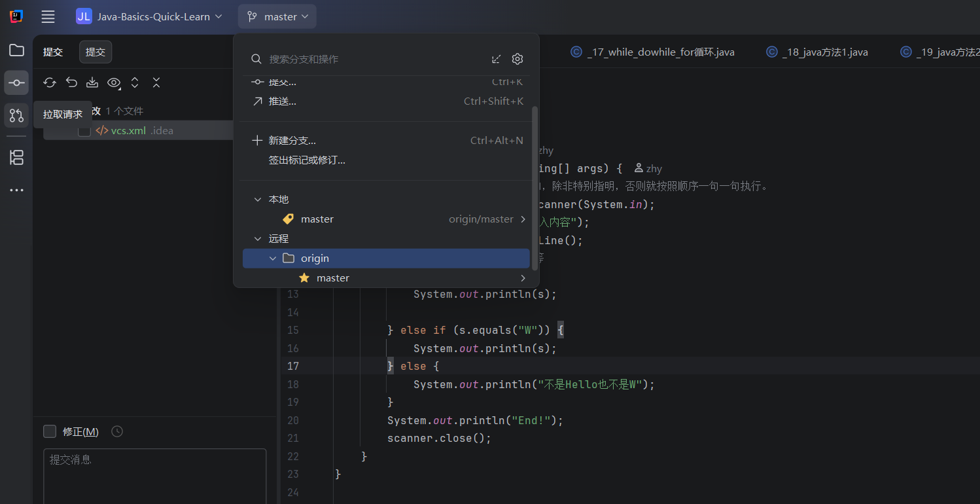Open branch popup settings gear
The height and width of the screenshot is (504, 980).
pos(517,59)
